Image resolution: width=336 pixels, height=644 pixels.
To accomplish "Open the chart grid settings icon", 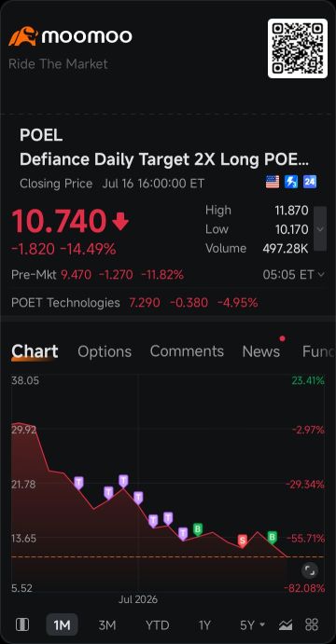I will [312, 625].
